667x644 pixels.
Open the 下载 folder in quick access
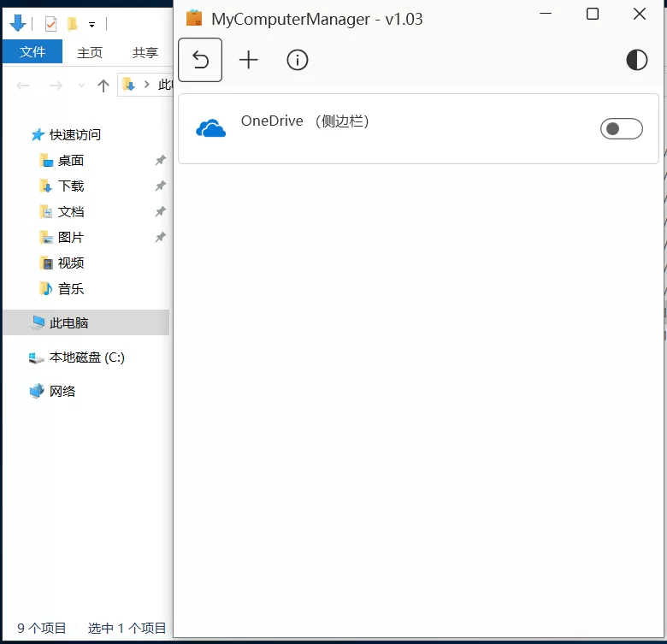coord(62,186)
